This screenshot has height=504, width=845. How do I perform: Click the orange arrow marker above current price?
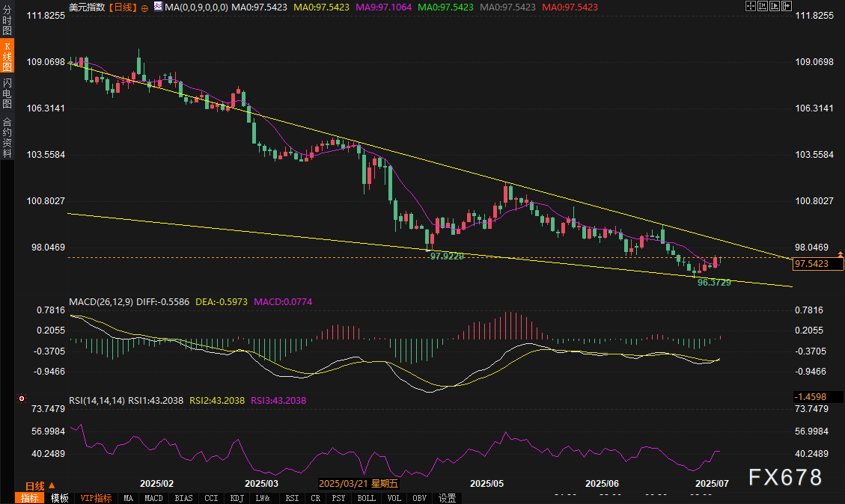click(x=841, y=255)
